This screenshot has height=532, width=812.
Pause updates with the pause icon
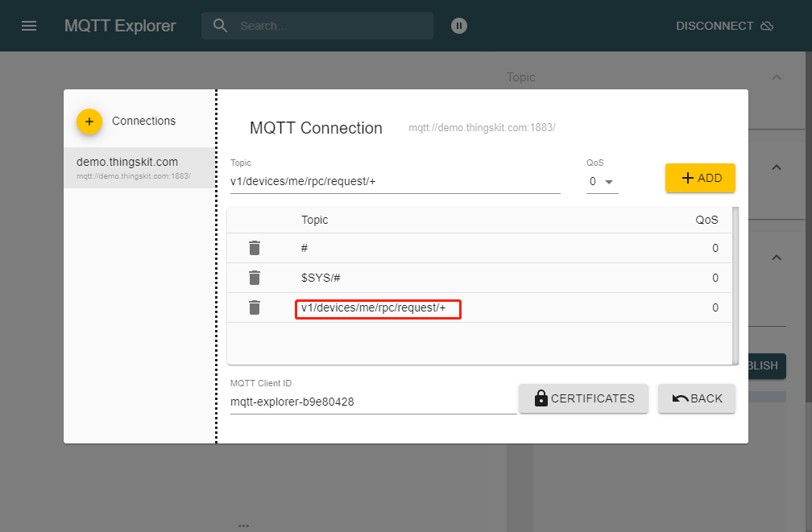click(459, 26)
